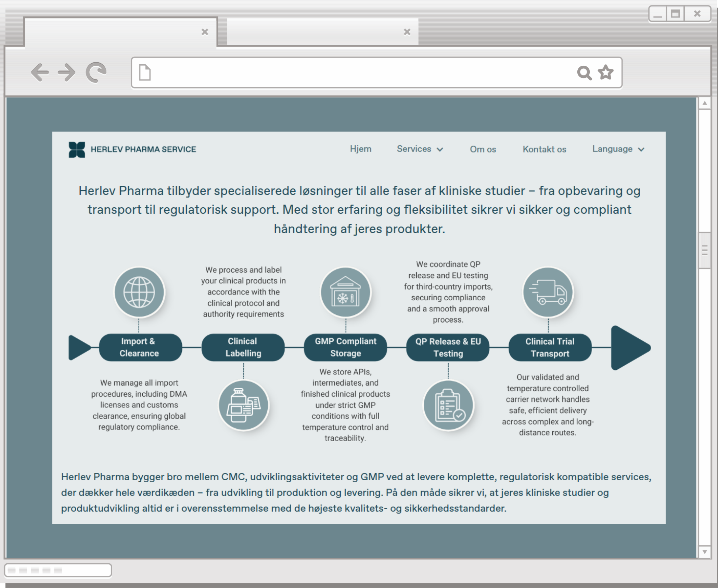
Task: Click the 'Herlev Pharma tilbyder specialiserede' heading paragraph
Action: point(359,210)
